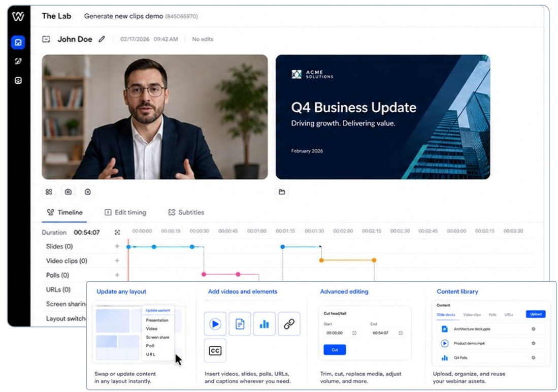558x392 pixels.
Task: Click the pencil icon beside John Doe
Action: 102,39
